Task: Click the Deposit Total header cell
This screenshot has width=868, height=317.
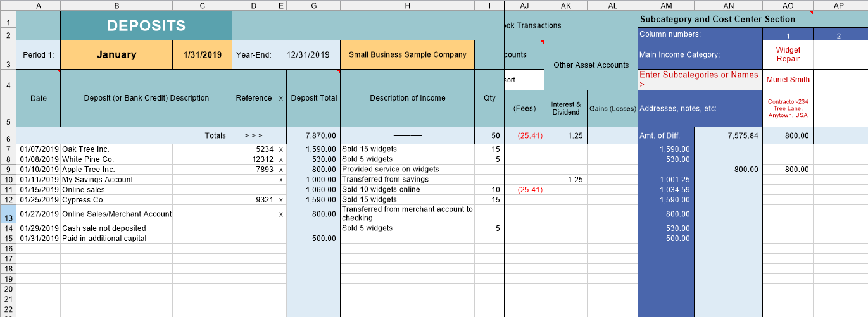Action: [x=313, y=98]
